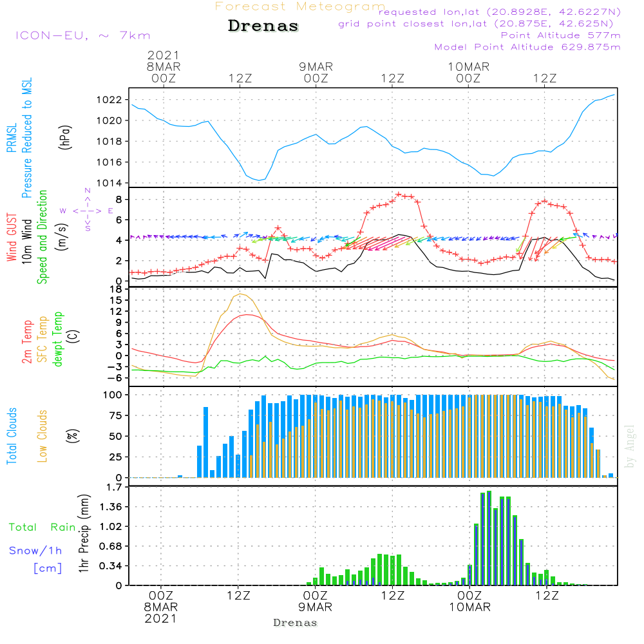Viewport: 644px width, 644px height.
Task: Click the 'E' on the compass rose
Action: click(x=111, y=211)
